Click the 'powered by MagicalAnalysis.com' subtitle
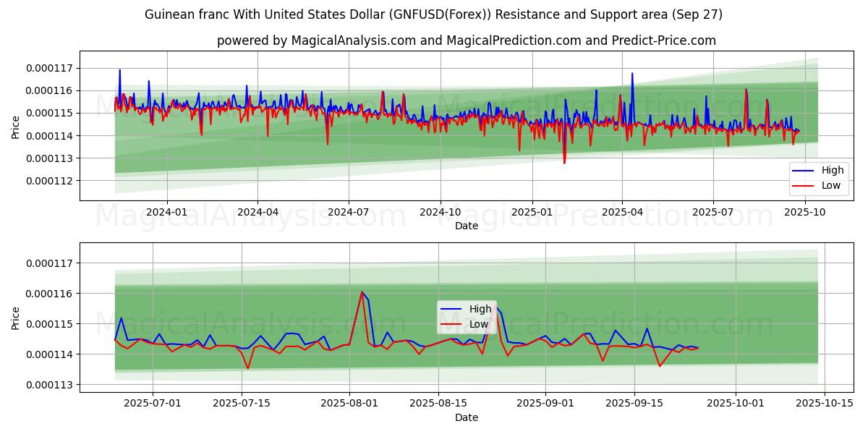The height and width of the screenshot is (434, 868). (467, 41)
